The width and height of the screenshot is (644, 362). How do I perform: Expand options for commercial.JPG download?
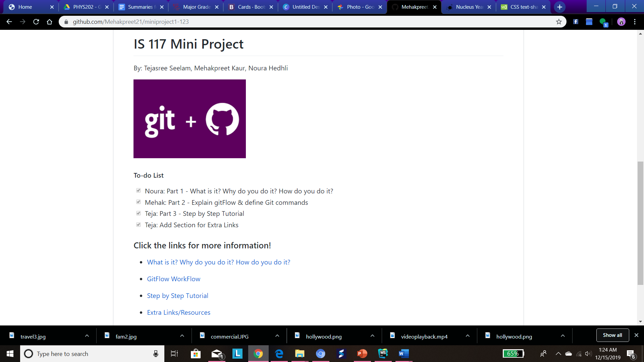(x=277, y=336)
